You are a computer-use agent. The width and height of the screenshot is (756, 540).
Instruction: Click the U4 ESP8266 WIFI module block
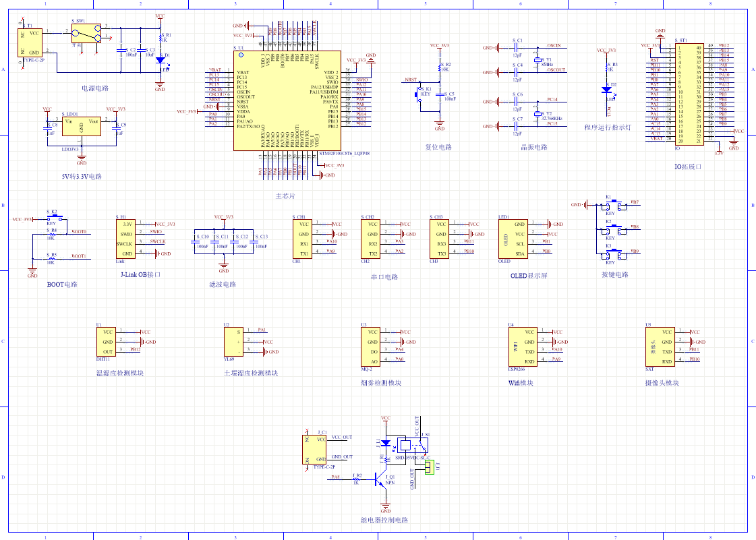click(x=523, y=347)
